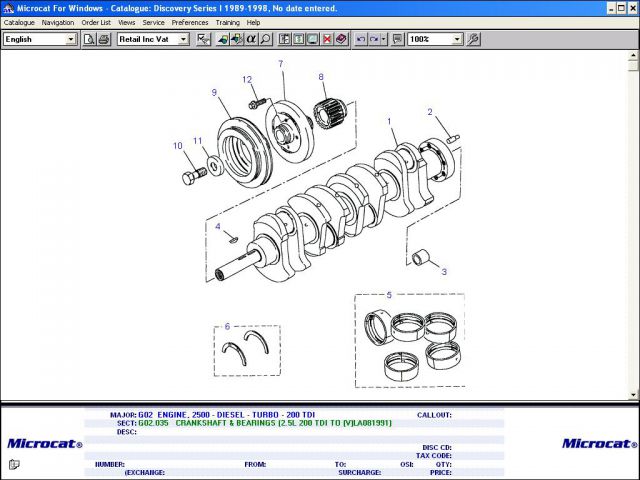The width and height of the screenshot is (640, 480).
Task: Open the Training menu
Action: tap(227, 23)
